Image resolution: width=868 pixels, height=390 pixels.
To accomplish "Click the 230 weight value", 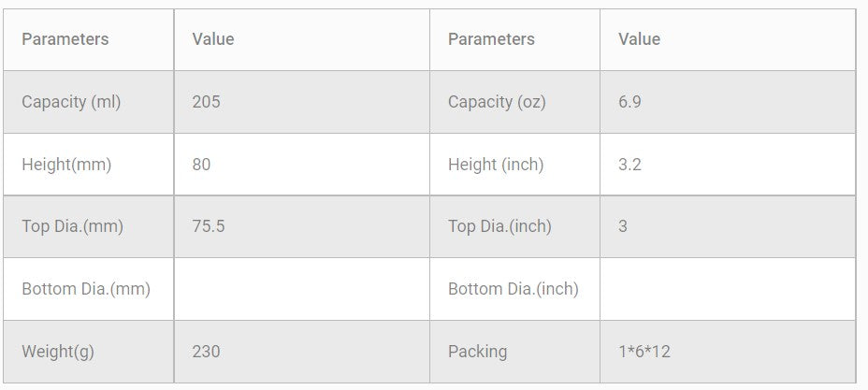I will coord(206,352).
